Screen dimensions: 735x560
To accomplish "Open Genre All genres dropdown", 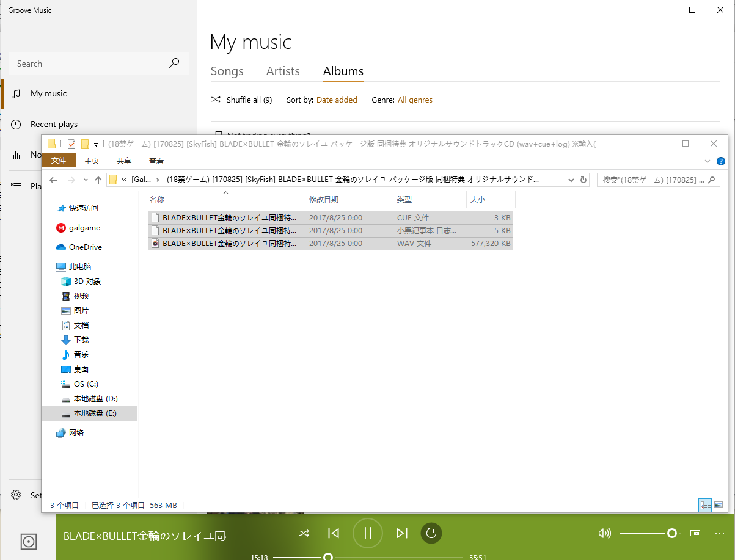I will point(415,100).
